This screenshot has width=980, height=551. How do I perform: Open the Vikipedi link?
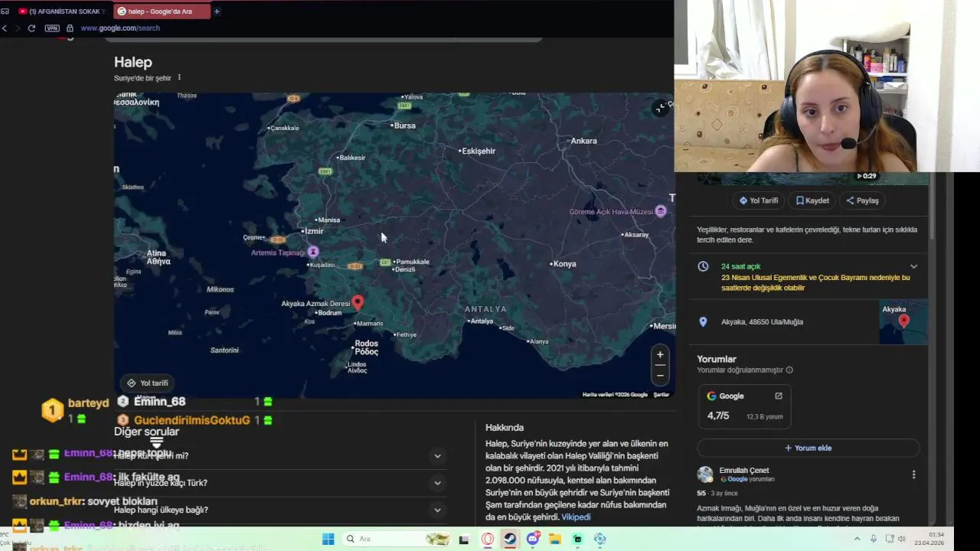[576, 517]
